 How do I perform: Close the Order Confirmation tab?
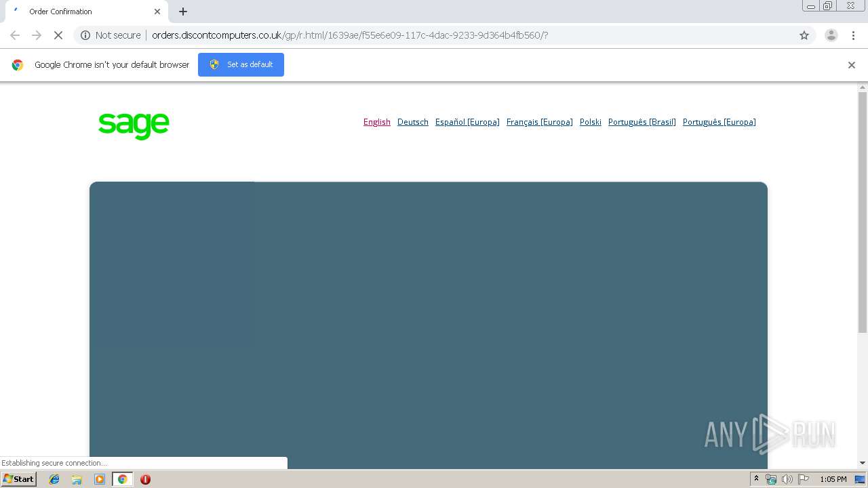click(x=157, y=12)
